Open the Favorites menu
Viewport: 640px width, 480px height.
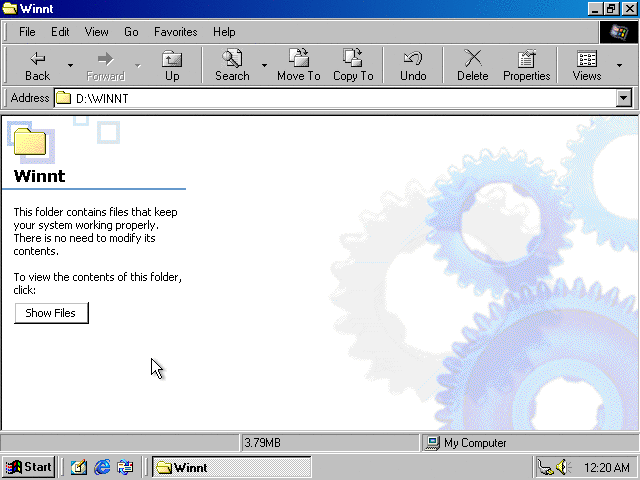click(x=176, y=32)
